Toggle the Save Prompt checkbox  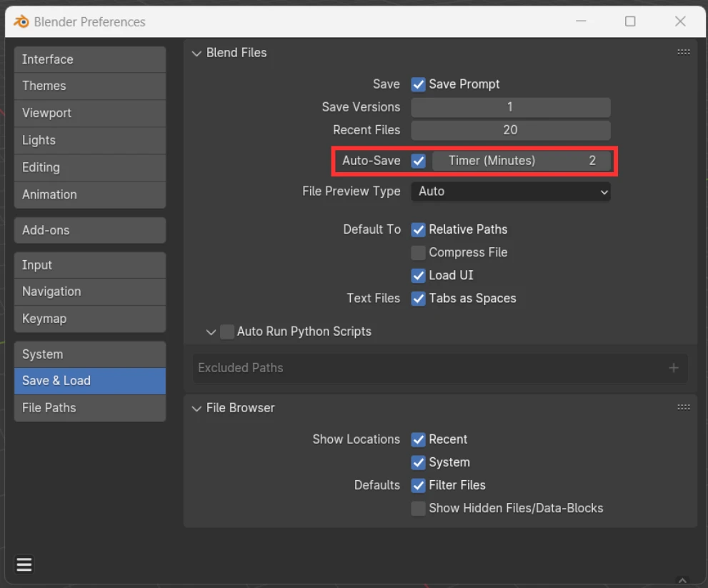418,84
